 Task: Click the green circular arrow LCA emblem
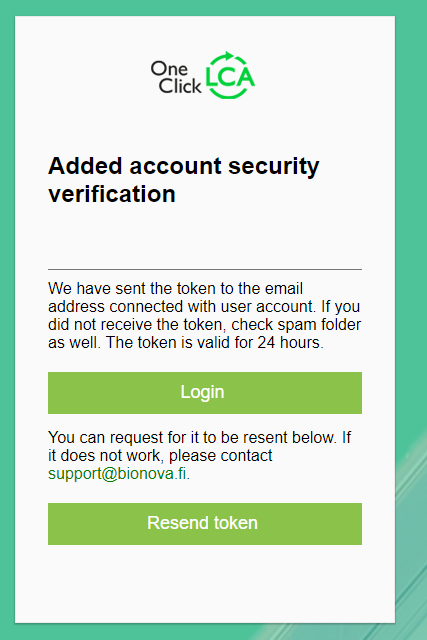point(230,76)
